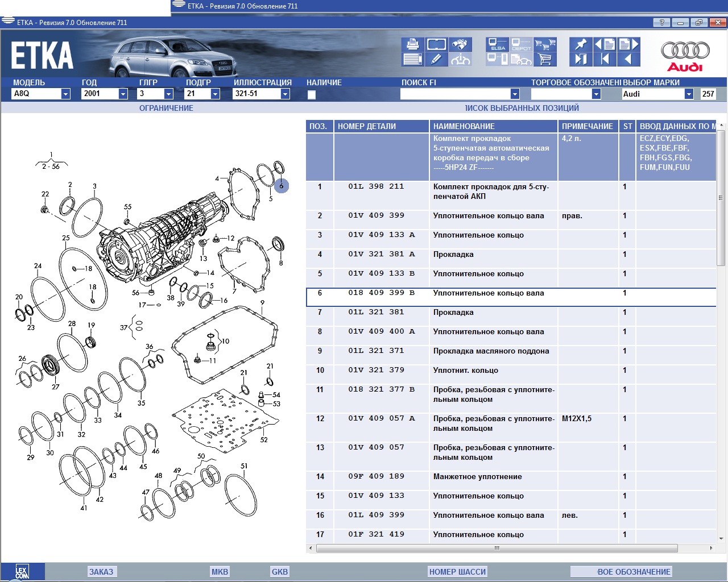Open the ГОД dropdown showing 2001
This screenshot has height=582, width=728.
(123, 94)
